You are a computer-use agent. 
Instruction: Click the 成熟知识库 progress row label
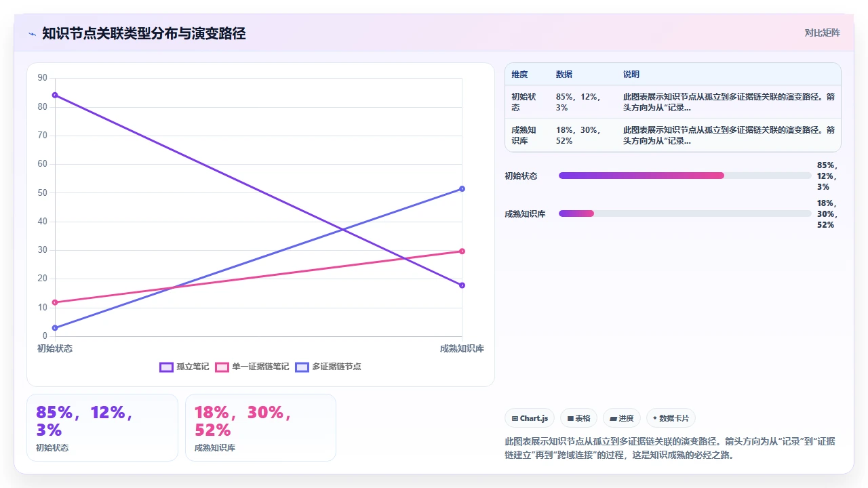(525, 213)
